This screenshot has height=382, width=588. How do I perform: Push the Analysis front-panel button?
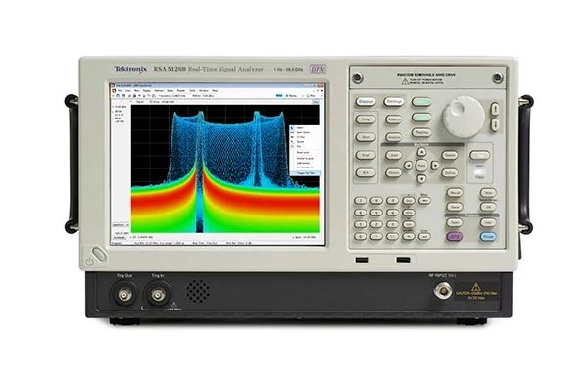pos(393,137)
